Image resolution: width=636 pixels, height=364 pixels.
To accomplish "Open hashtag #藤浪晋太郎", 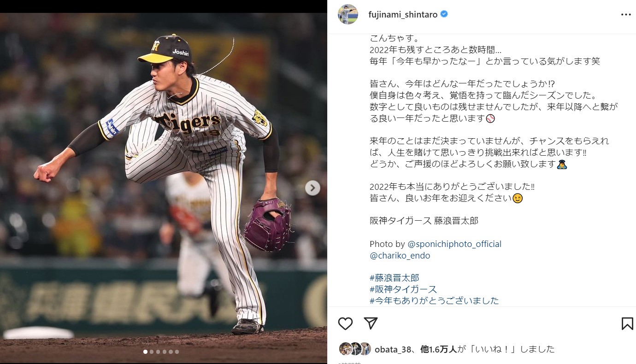I will point(395,278).
